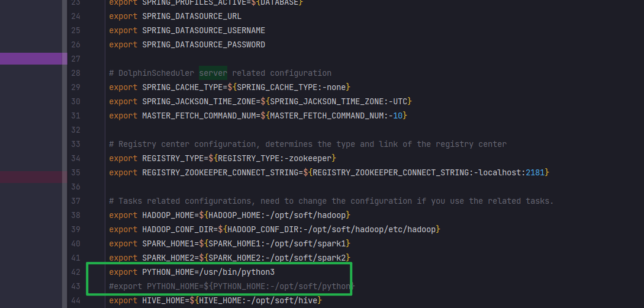Click the HADOOP_CONF_DIR export line

coord(275,229)
